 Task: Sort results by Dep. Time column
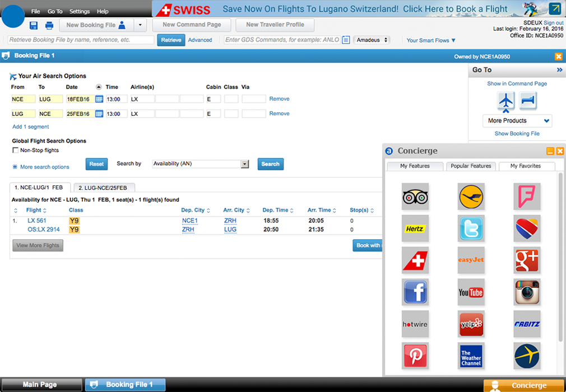point(277,210)
